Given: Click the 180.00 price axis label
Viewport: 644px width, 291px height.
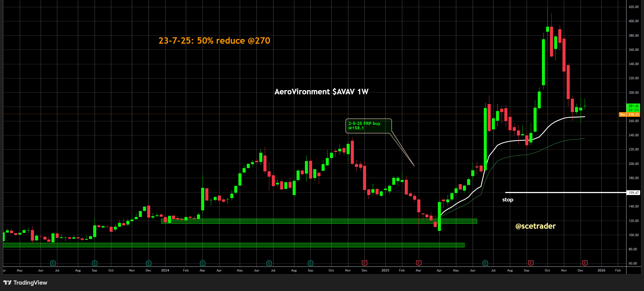Looking at the screenshot, I should (633, 178).
